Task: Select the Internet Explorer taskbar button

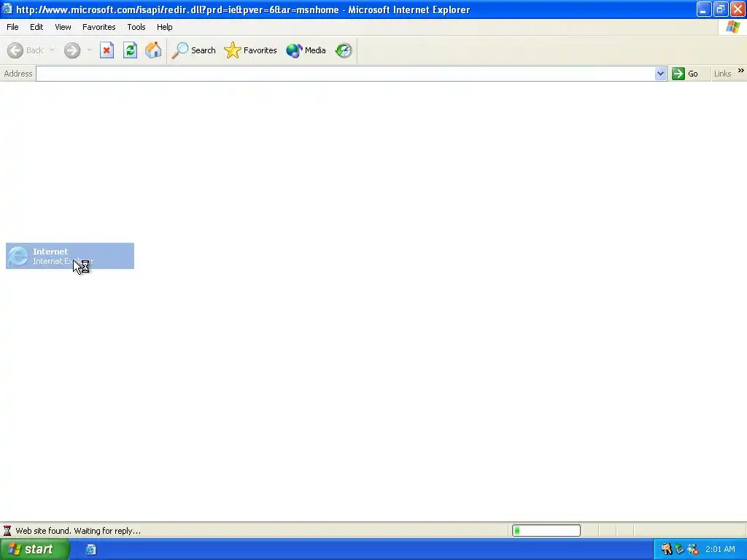Action: [91, 549]
